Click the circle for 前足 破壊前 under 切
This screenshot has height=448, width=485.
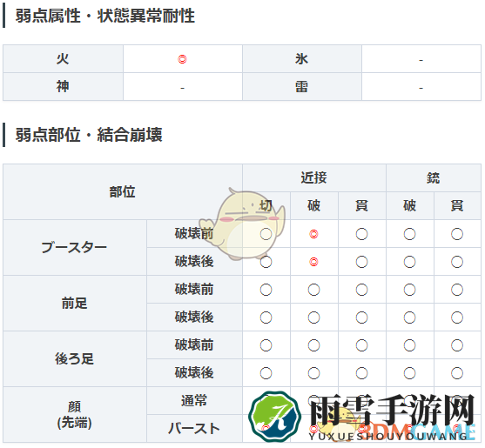266,290
